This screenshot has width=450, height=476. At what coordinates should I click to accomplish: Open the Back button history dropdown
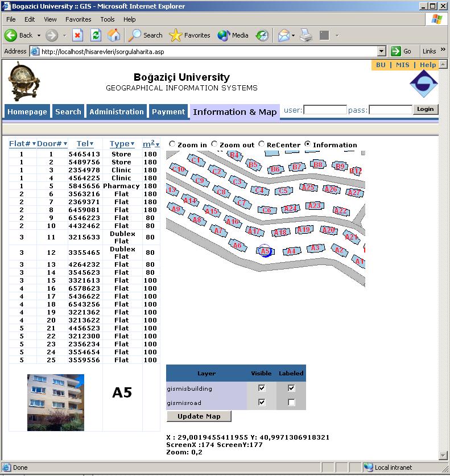click(39, 35)
